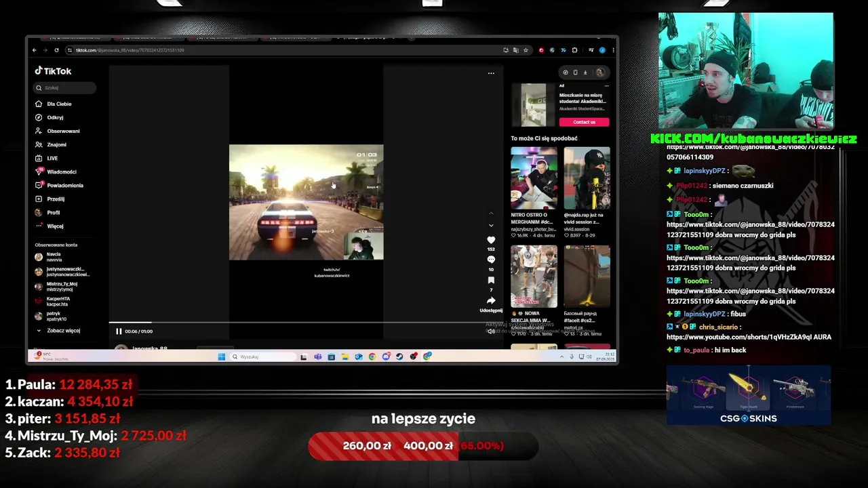Screen dimensions: 868x488
Task: Click the phone app icon at top right
Action: pyautogui.click(x=575, y=73)
